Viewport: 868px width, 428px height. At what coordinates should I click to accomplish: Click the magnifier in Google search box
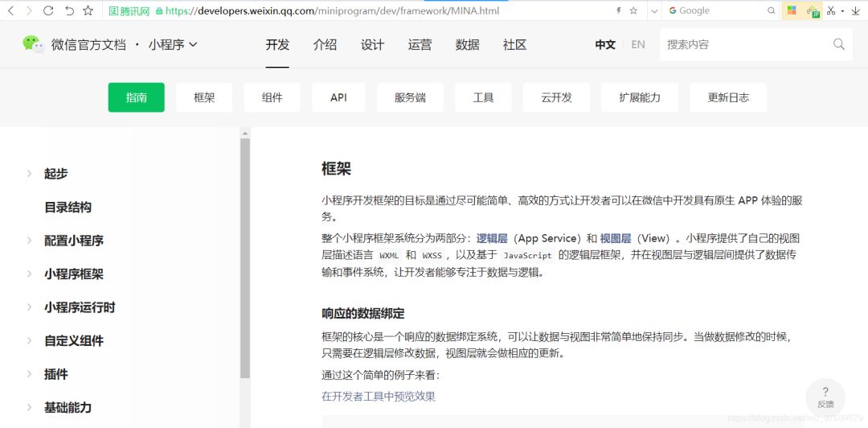771,10
